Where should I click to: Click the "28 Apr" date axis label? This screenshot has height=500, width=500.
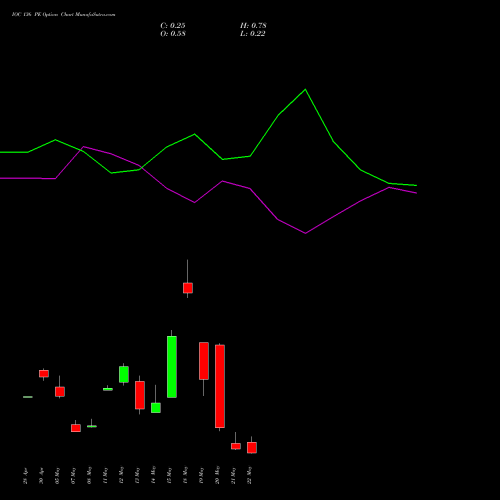26,476
